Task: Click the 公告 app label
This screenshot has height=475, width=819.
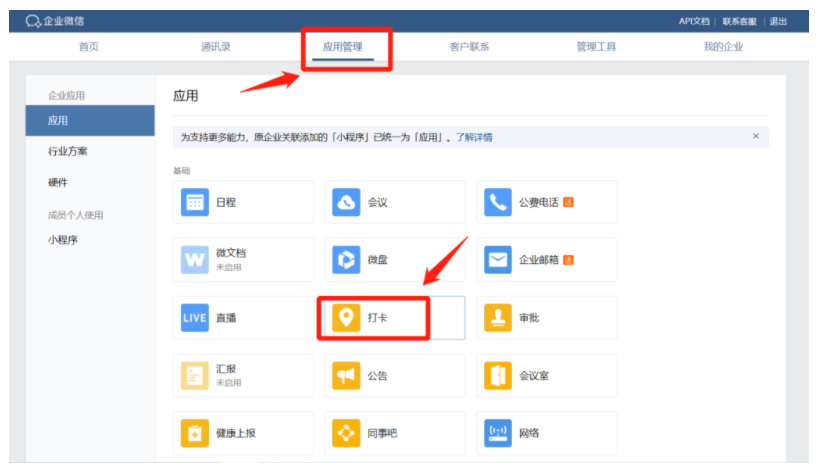Action: click(378, 375)
